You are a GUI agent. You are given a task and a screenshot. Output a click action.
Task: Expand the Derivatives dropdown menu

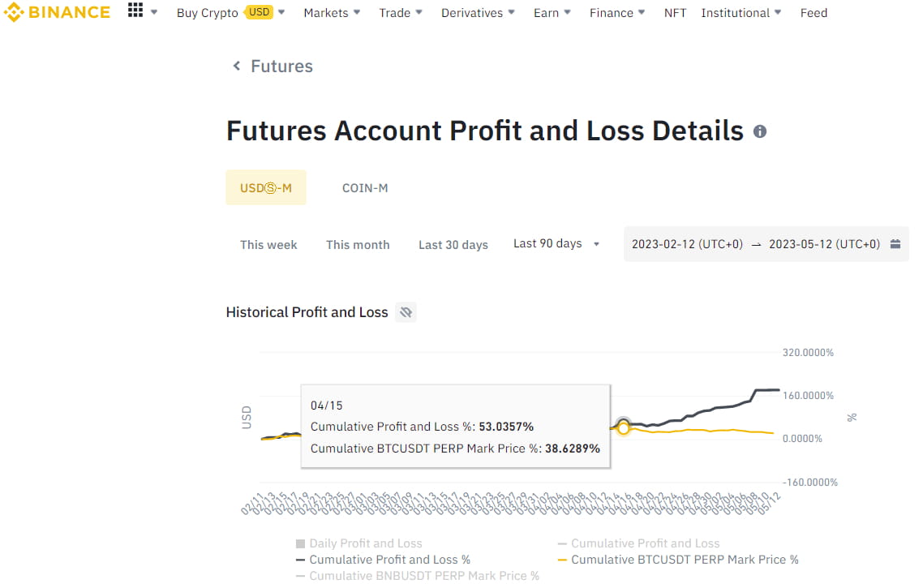(478, 13)
